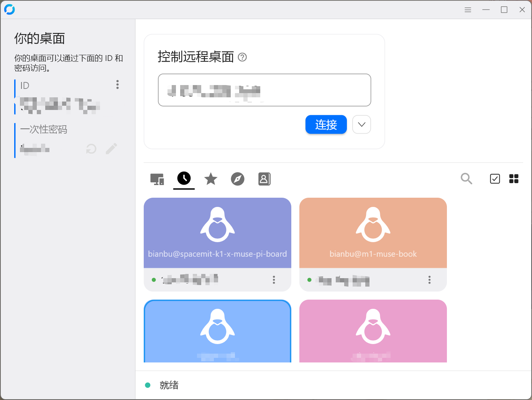Open ID options three-dot menu

(117, 85)
